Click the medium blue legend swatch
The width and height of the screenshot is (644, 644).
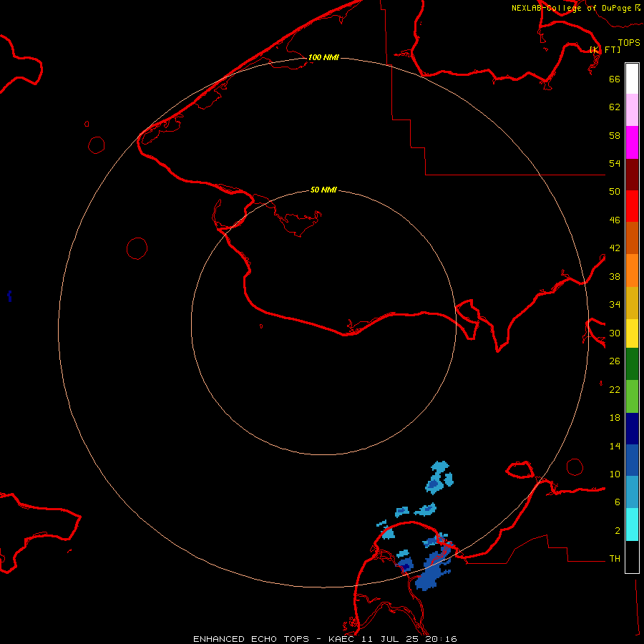(x=632, y=460)
